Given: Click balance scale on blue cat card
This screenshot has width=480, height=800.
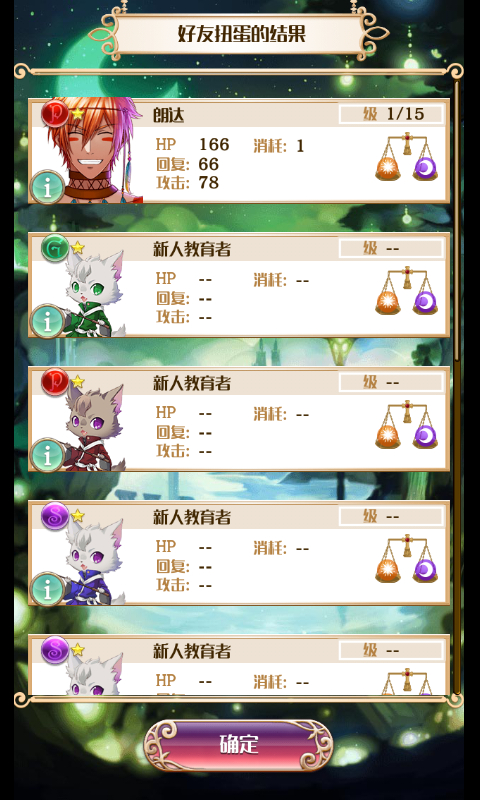Looking at the screenshot, I should point(407,558).
